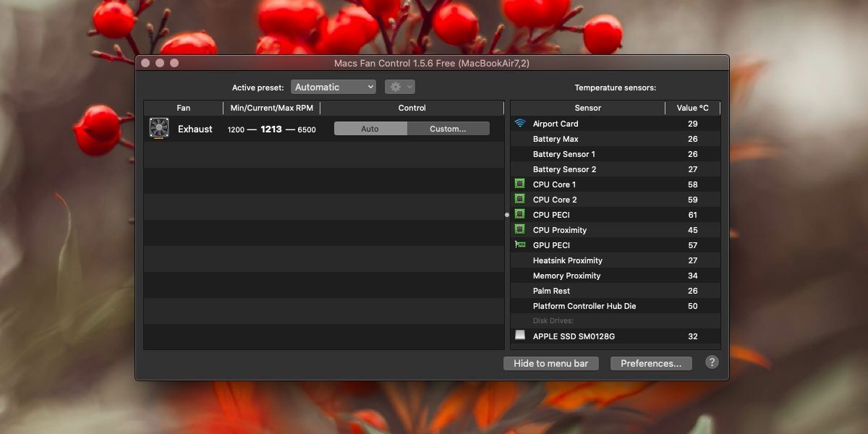The width and height of the screenshot is (868, 434).
Task: Click the CPU Core 1 chip icon
Action: click(x=519, y=184)
